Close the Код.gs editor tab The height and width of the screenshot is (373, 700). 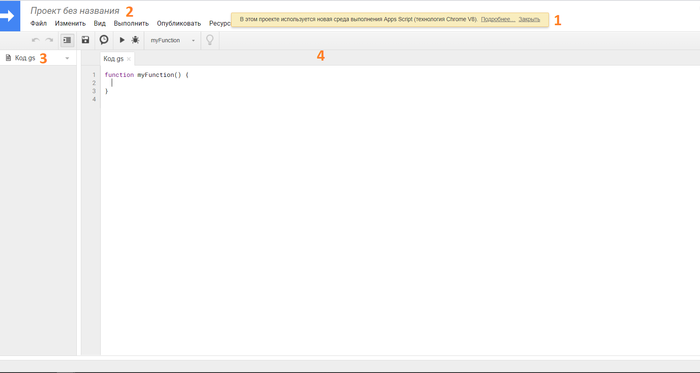129,59
